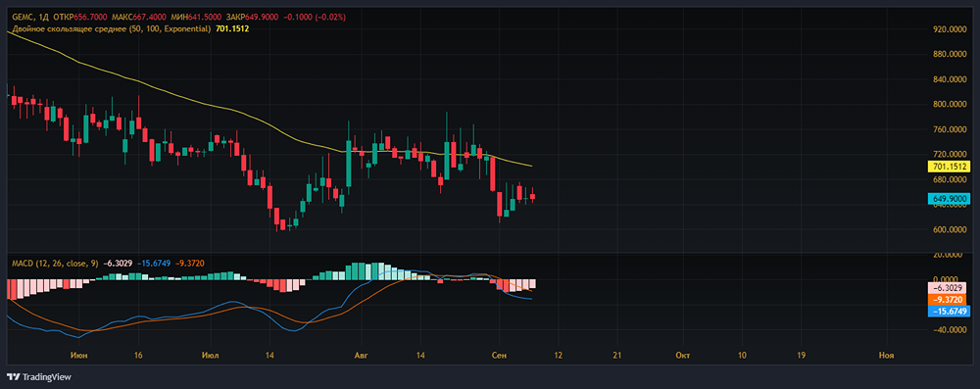This screenshot has width=980, height=389.
Task: Click the 16 label on time axis
Action: (138, 355)
